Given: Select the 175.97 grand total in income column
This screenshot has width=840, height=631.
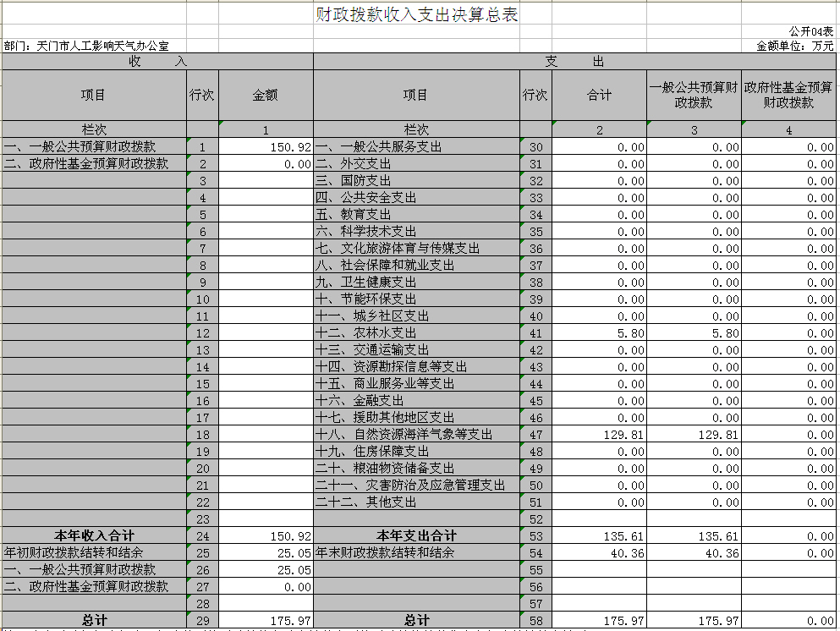Looking at the screenshot, I should (x=266, y=621).
